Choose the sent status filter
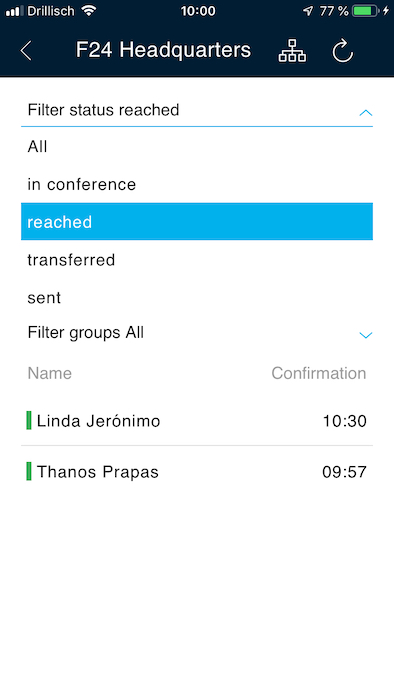The width and height of the screenshot is (394, 700). (x=197, y=297)
